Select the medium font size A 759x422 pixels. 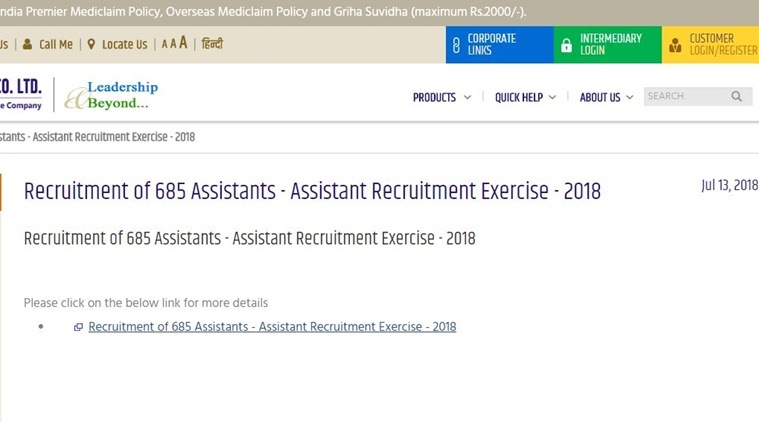173,44
